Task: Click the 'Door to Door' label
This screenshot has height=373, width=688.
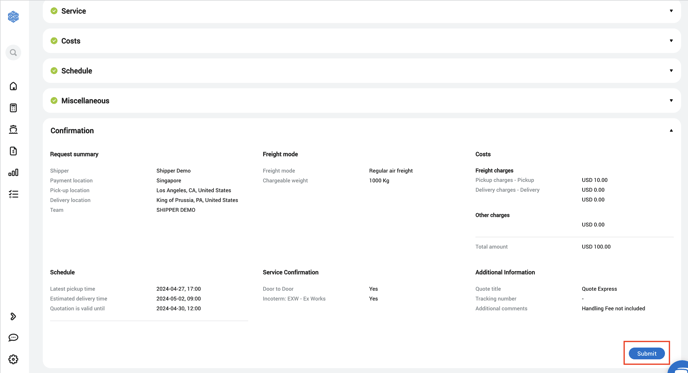Action: 278,289
